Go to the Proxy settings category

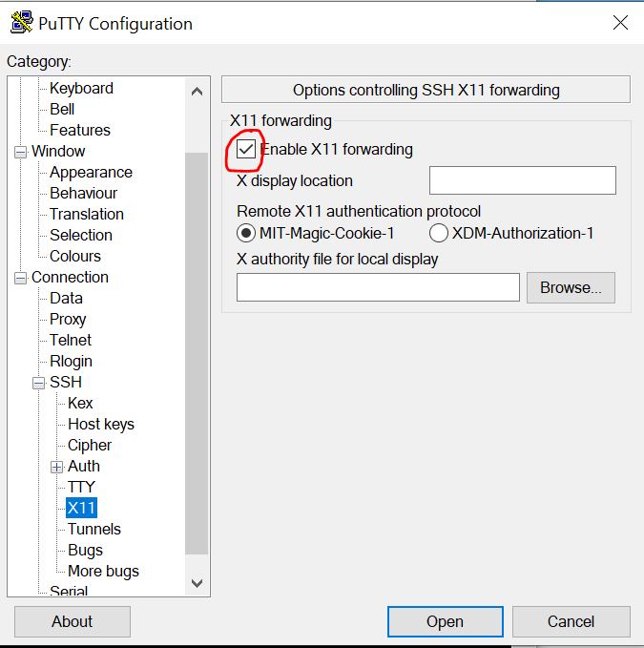pos(68,319)
